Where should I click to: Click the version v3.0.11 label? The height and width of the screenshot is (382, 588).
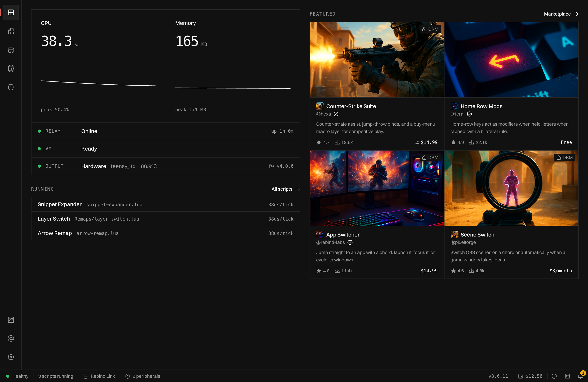pos(498,376)
